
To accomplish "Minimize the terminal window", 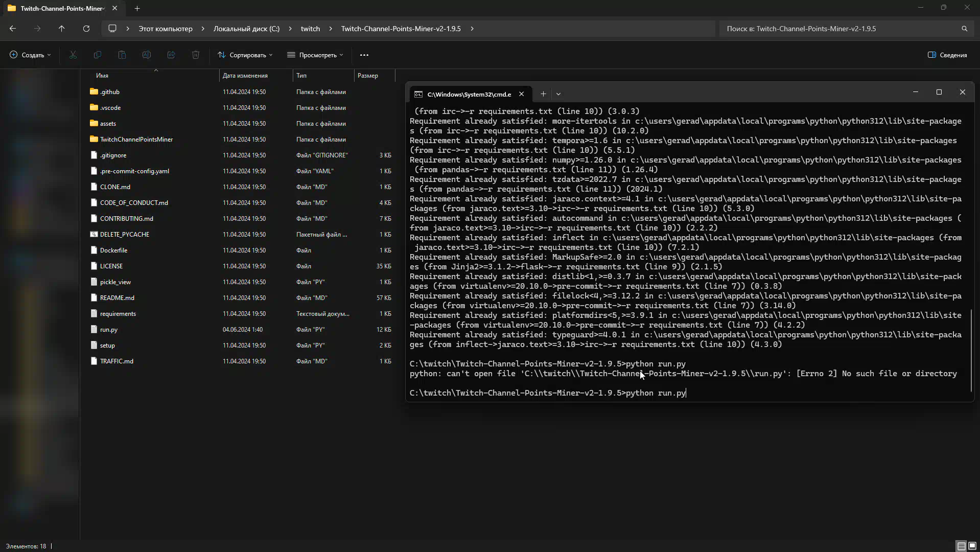I will 915,92.
